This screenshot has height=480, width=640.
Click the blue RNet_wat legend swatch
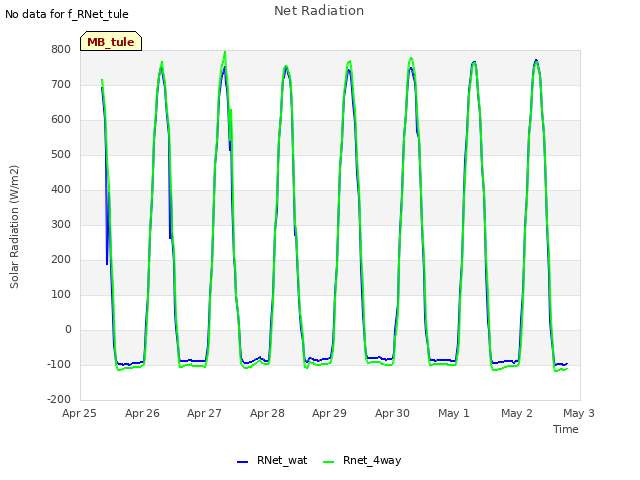242,462
